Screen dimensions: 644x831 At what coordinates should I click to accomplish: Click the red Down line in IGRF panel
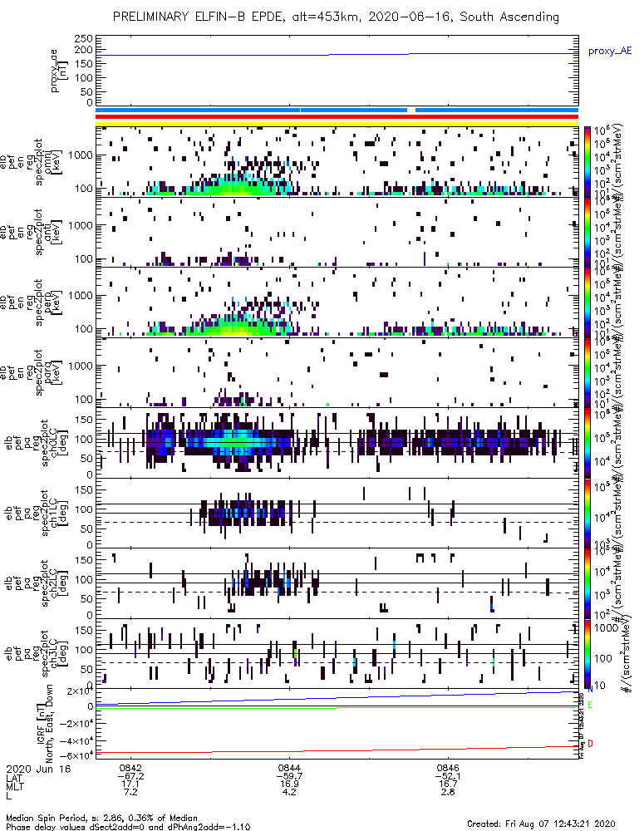click(x=337, y=750)
